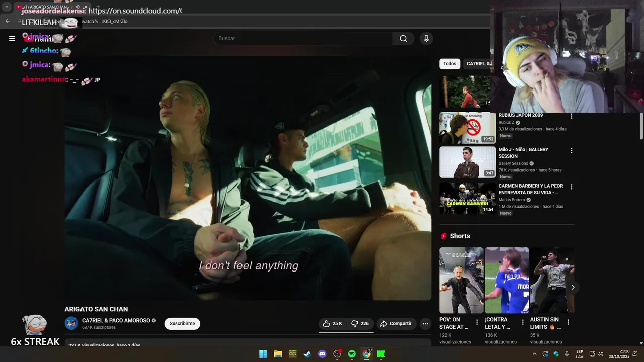Open the ¡CONTRA LETAL short thumbnail
The height and width of the screenshot is (362, 644).
pyautogui.click(x=507, y=280)
